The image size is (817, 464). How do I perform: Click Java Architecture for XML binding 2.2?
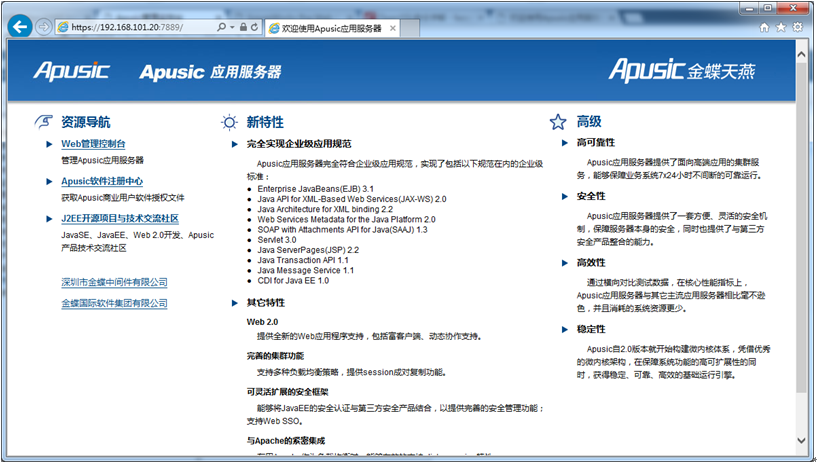coord(325,209)
